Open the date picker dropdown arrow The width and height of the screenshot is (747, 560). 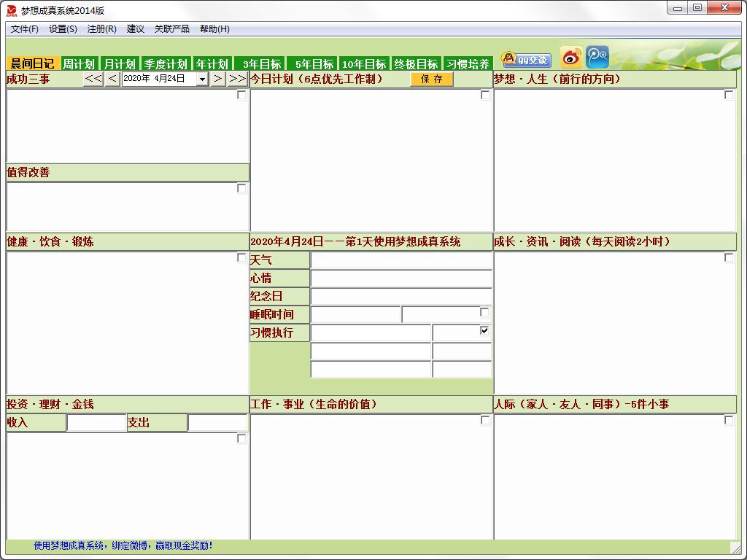click(202, 79)
